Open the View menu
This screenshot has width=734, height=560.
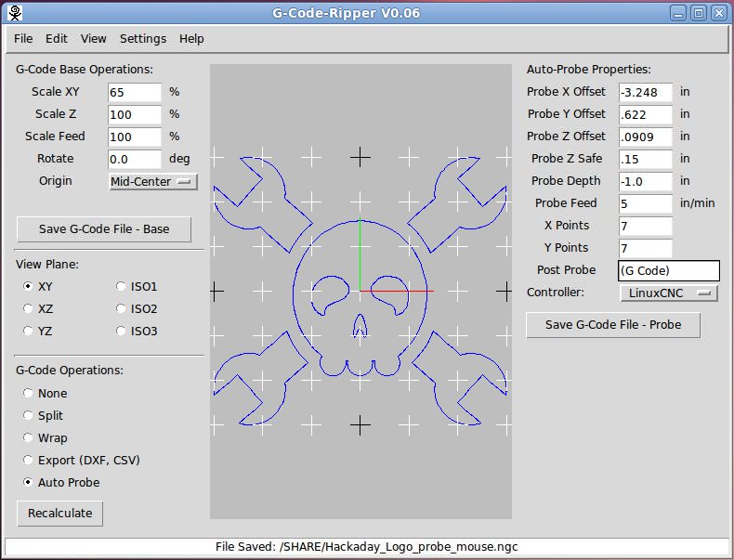[93, 39]
